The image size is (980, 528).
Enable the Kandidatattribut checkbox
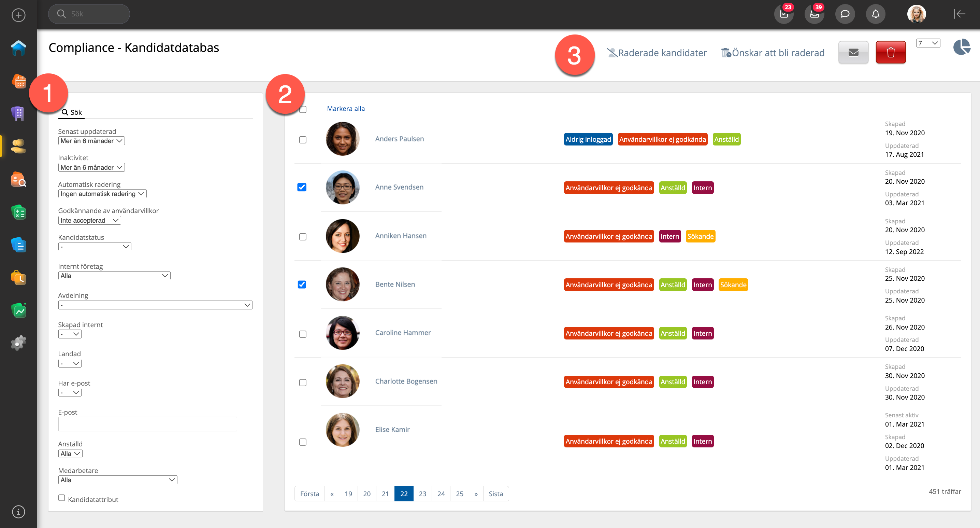[x=62, y=498]
